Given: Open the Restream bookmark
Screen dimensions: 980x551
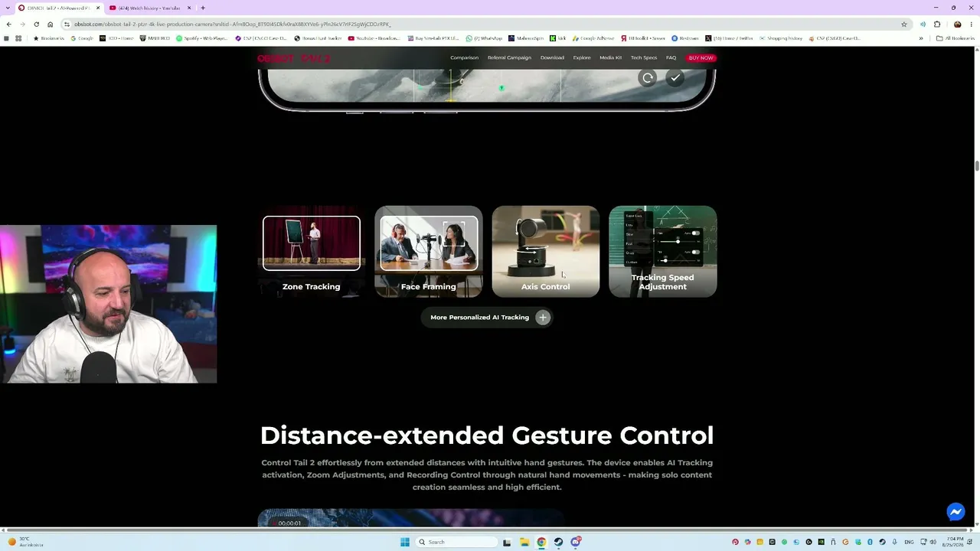Looking at the screenshot, I should tap(685, 38).
